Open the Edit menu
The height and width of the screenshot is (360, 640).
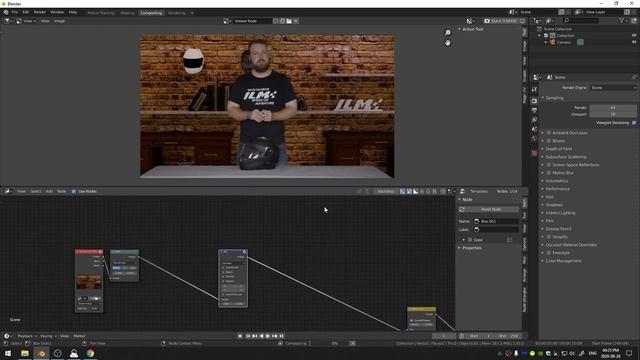[26, 12]
